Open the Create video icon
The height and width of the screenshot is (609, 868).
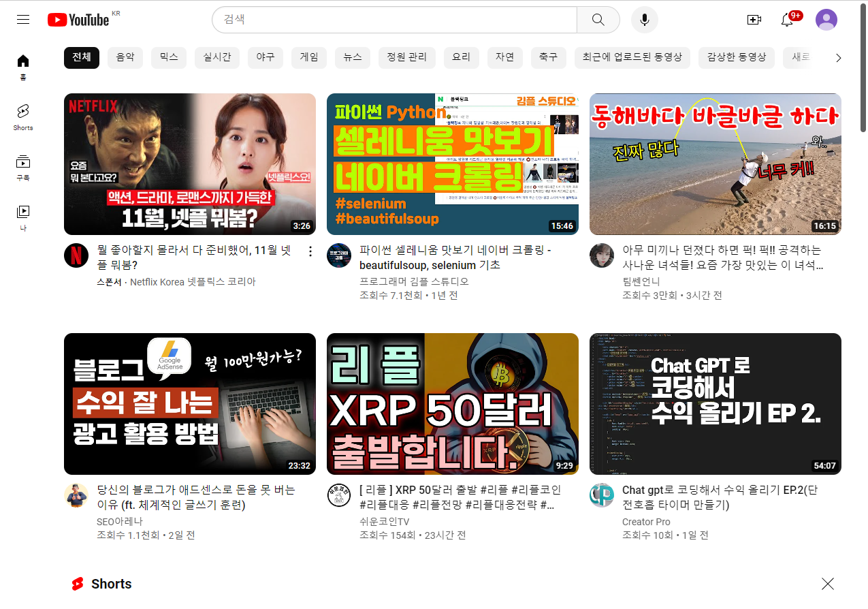click(754, 20)
